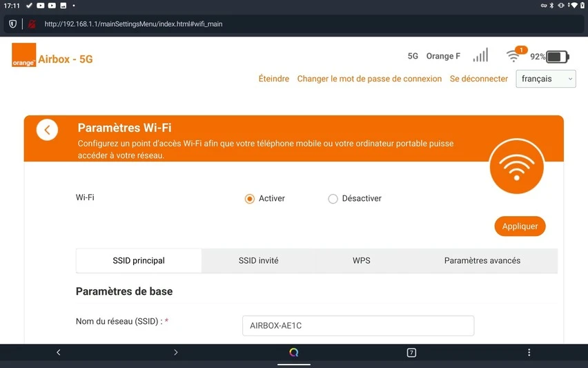Click the battery level icon
The width and height of the screenshot is (588, 368).
pos(558,57)
